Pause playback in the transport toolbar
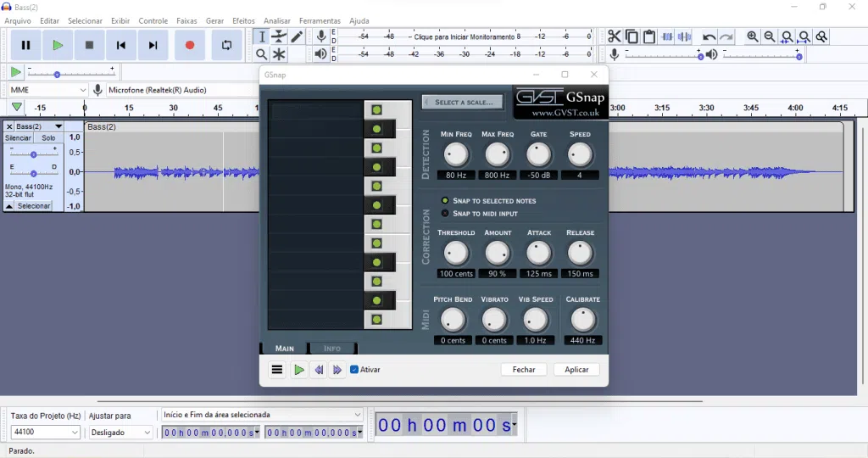 coord(25,46)
